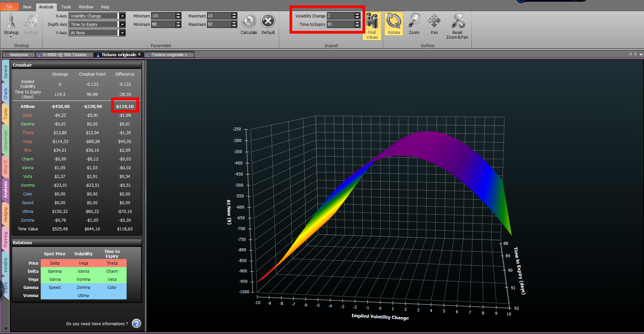
Task: Open the X-Axis Volatility Change dropdown
Action: pos(123,16)
